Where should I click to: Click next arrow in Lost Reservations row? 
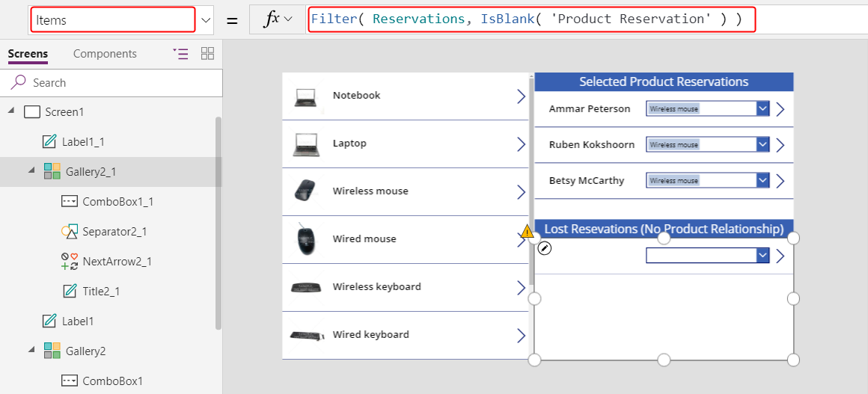click(x=780, y=256)
